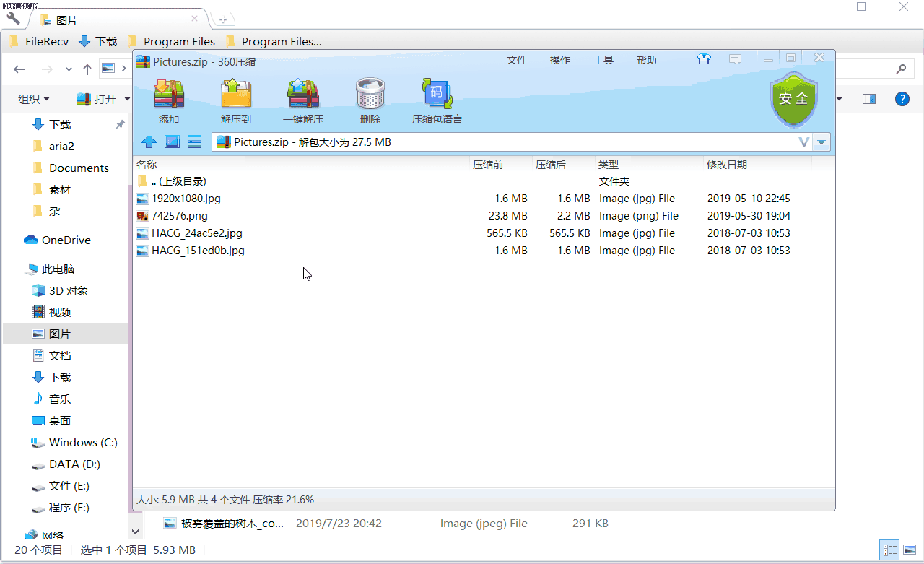The height and width of the screenshot is (564, 924).
Task: Expand the archive path dropdown arrow
Action: 821,142
